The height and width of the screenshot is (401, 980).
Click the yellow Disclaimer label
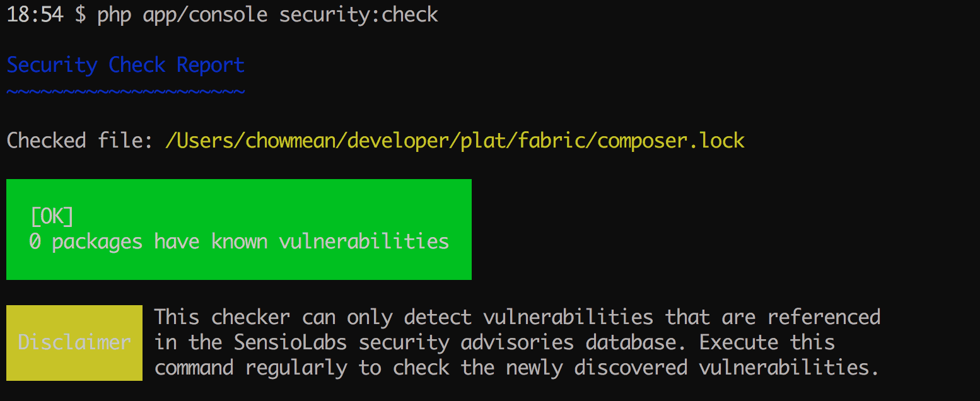(x=74, y=342)
